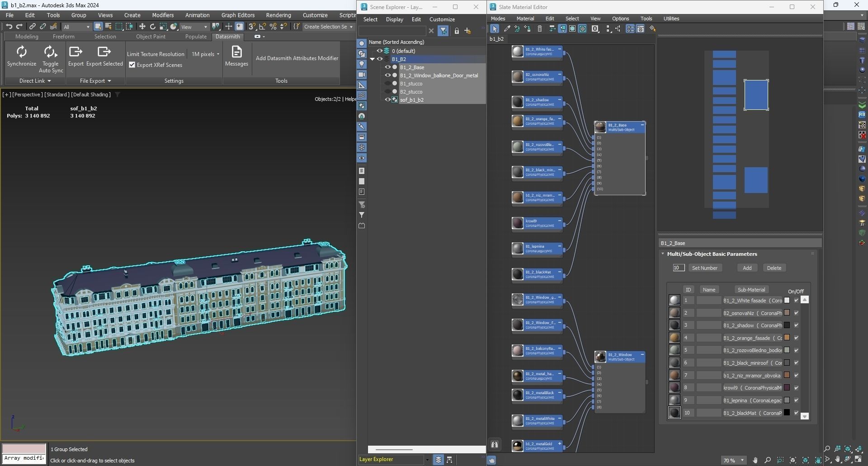Click color swatch of B1_2_White fasade

pos(787,300)
